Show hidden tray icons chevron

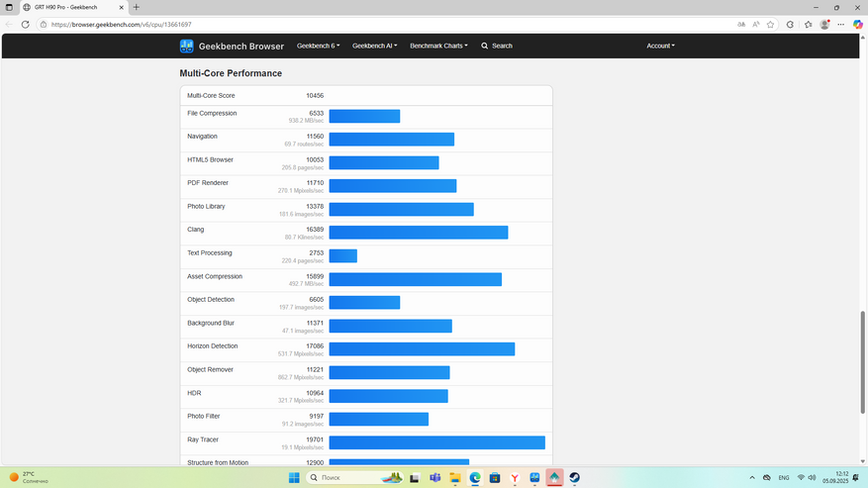pyautogui.click(x=752, y=477)
